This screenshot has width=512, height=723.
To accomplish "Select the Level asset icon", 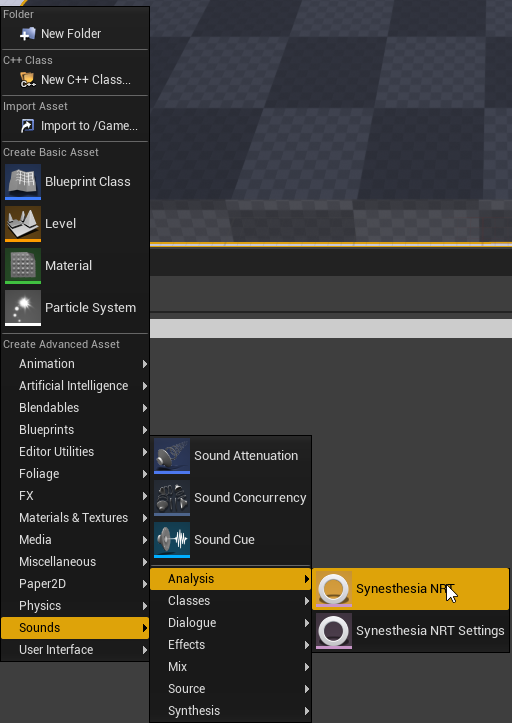I will click(23, 224).
